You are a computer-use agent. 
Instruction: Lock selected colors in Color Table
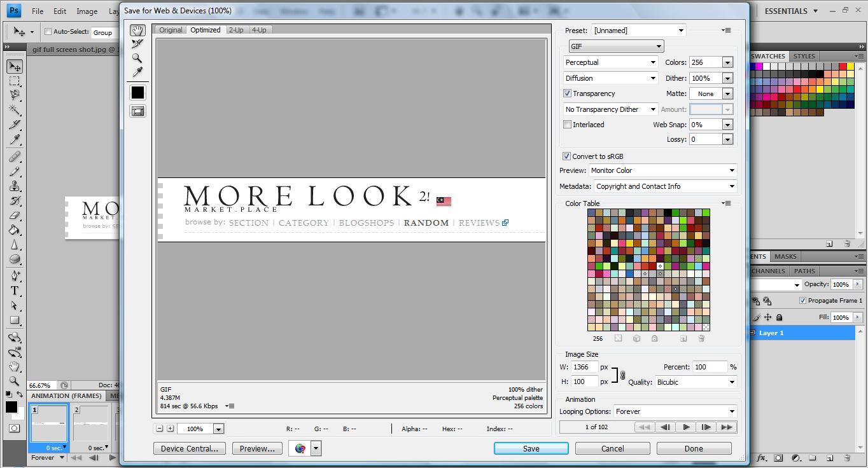point(654,338)
